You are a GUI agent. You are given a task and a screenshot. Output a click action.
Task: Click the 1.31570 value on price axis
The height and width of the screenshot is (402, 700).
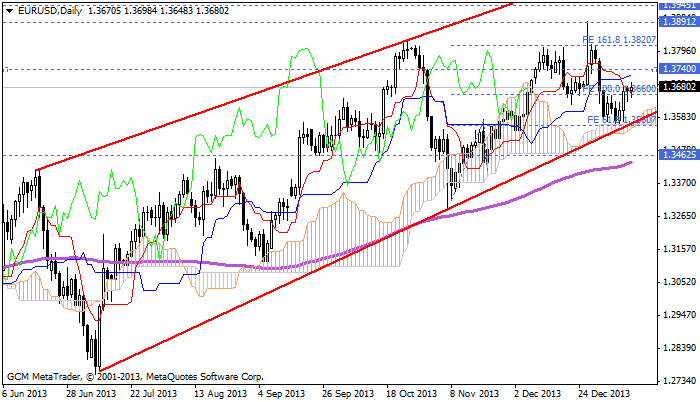680,249
